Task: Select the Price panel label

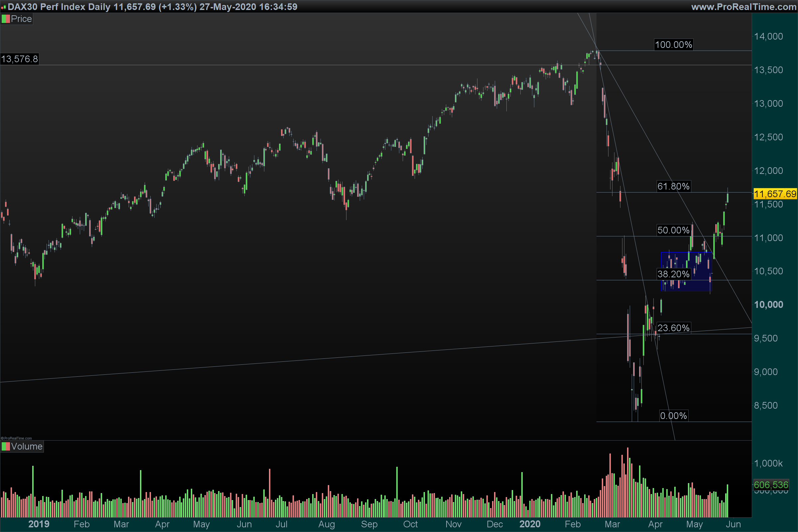Action: point(21,19)
